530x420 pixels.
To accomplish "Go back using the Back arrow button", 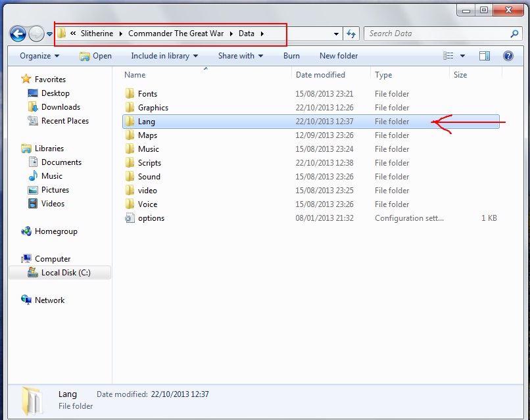I will 18,34.
